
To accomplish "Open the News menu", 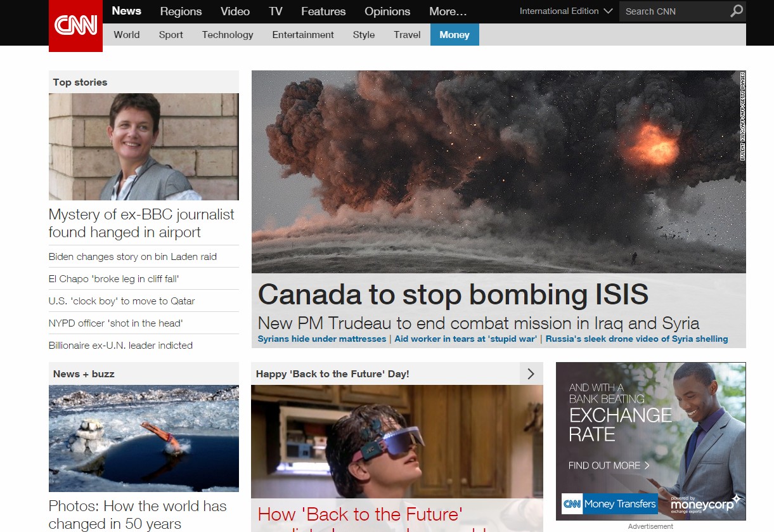I will coord(126,11).
